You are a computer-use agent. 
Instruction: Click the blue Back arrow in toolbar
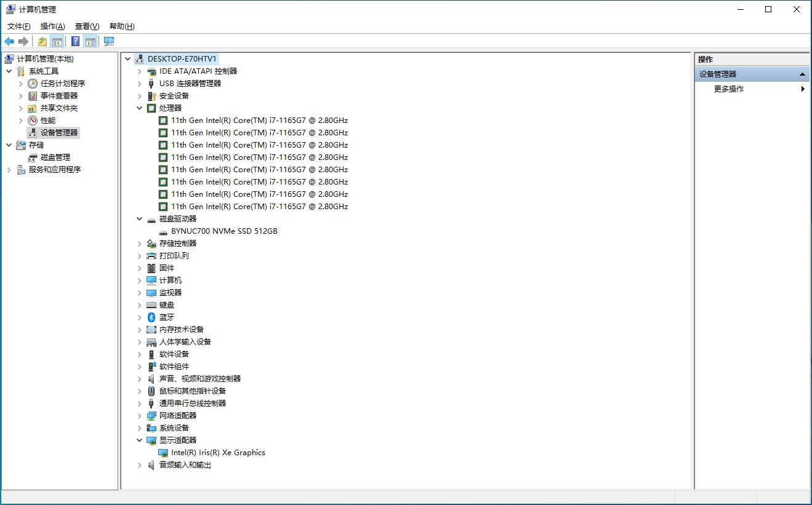tap(9, 41)
